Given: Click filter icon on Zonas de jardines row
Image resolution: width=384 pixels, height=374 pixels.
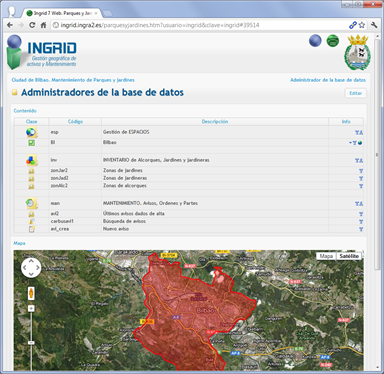Looking at the screenshot, I should tap(361, 171).
